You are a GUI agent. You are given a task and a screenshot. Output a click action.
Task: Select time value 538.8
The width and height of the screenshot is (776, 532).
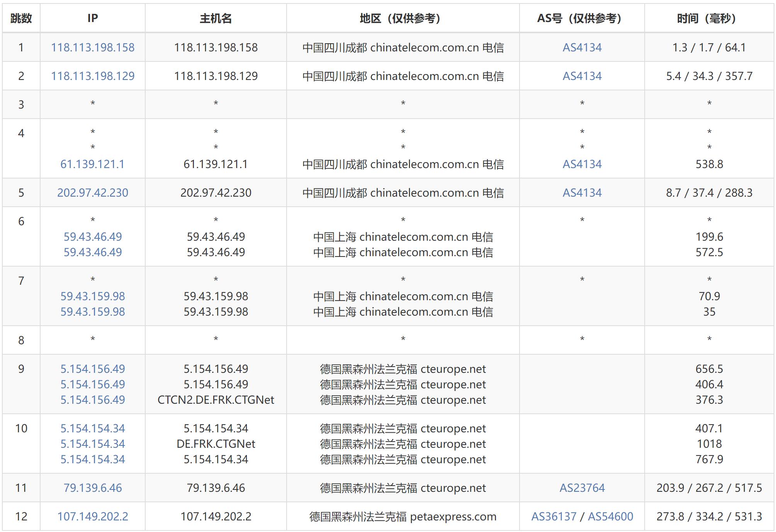click(x=709, y=164)
